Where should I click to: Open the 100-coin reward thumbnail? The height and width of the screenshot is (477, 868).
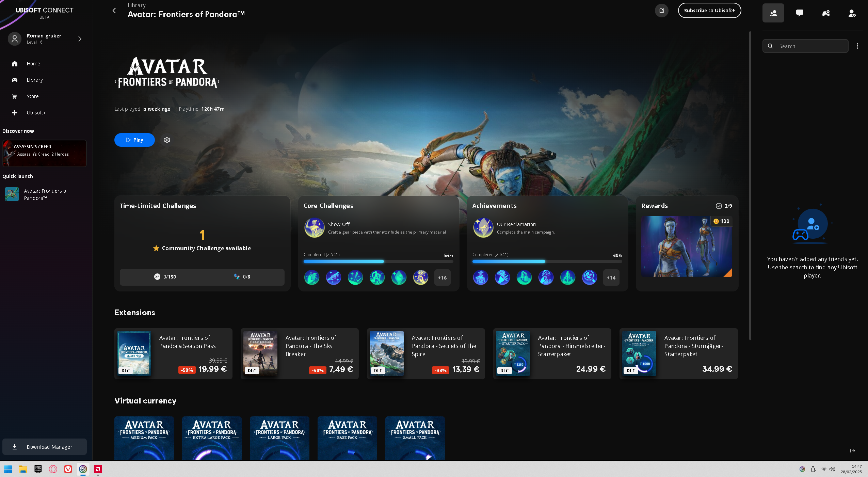pos(687,246)
